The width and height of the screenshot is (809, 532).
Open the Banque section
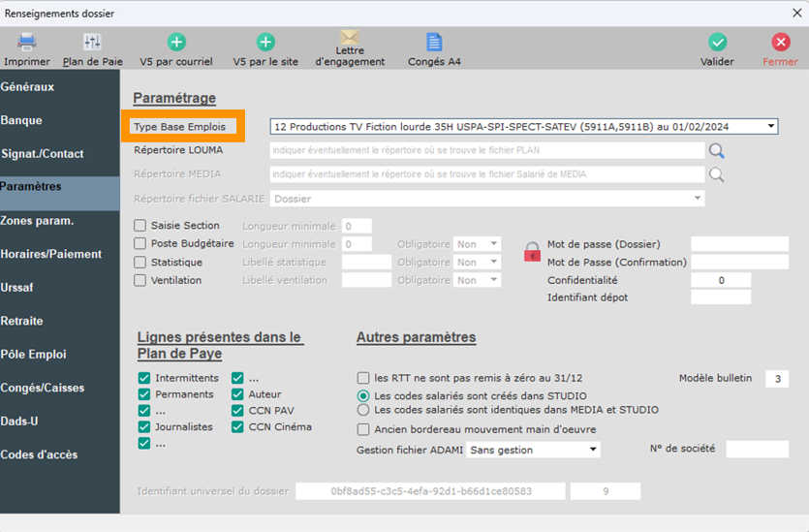(60, 120)
